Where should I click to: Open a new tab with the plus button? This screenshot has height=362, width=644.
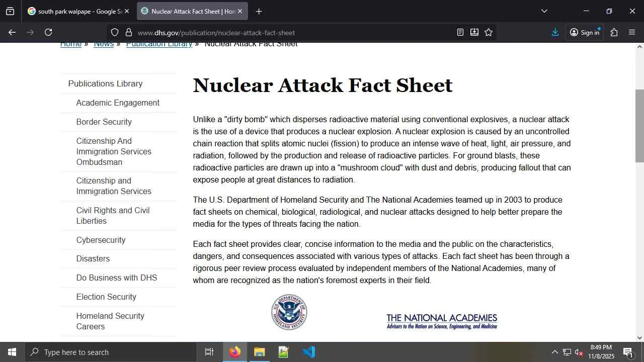pyautogui.click(x=259, y=11)
